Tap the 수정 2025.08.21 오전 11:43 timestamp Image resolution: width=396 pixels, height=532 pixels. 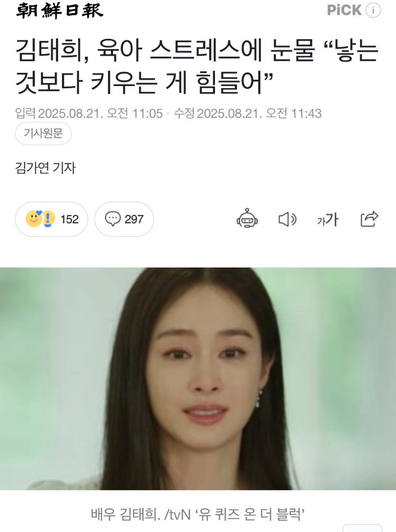[x=248, y=114]
